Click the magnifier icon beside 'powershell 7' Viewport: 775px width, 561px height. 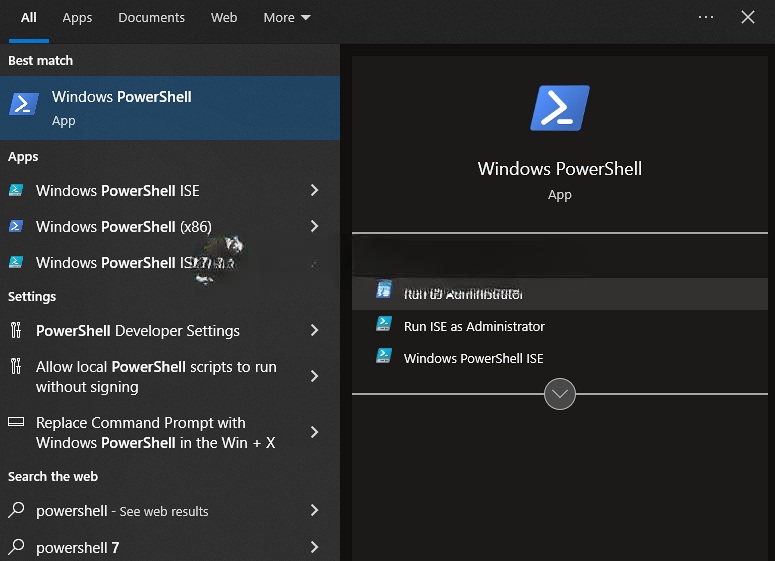coord(16,547)
